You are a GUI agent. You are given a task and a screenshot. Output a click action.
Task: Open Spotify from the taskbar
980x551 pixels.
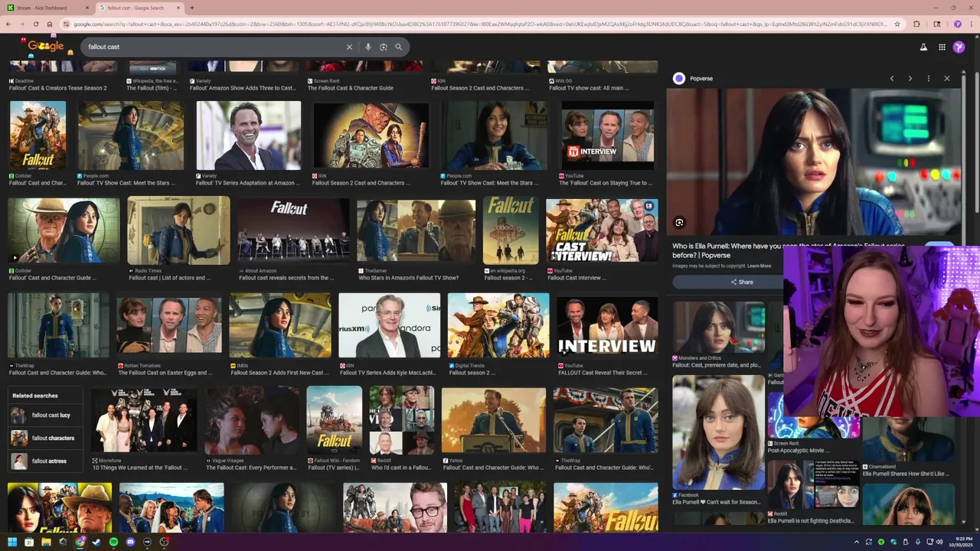pos(113,542)
